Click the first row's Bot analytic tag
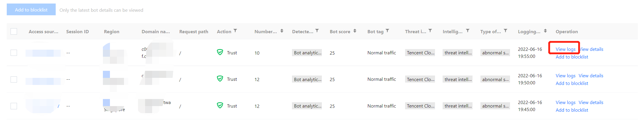Screen dimensions: 644x124 (x=307, y=53)
